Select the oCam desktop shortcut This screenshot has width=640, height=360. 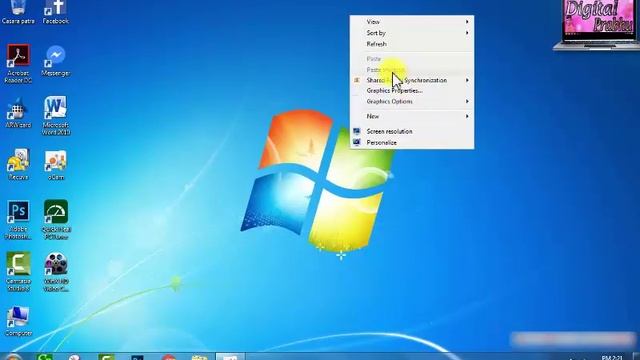(x=56, y=165)
